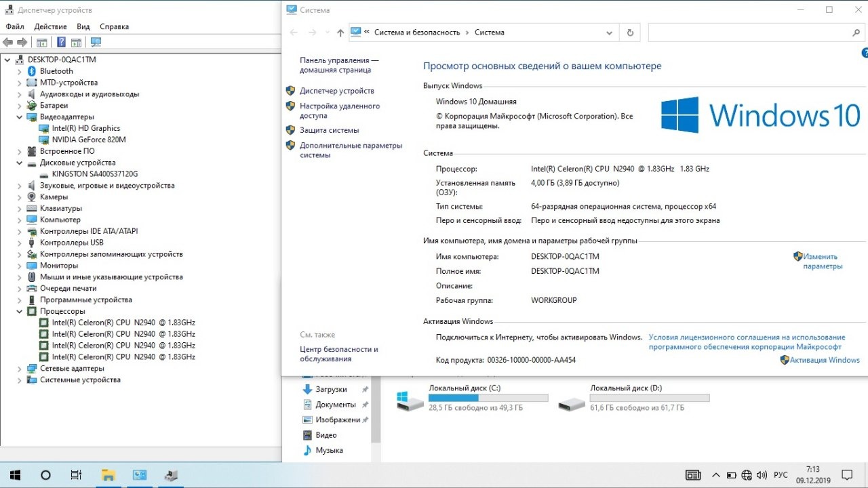Click scan for hardware changes monitor icon
This screenshot has height=488, width=868.
(x=96, y=42)
